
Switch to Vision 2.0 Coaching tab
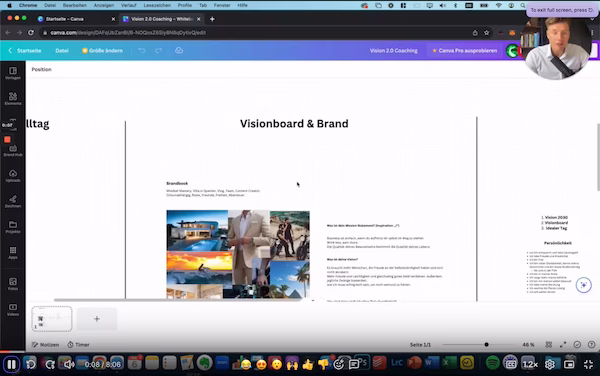click(161, 19)
